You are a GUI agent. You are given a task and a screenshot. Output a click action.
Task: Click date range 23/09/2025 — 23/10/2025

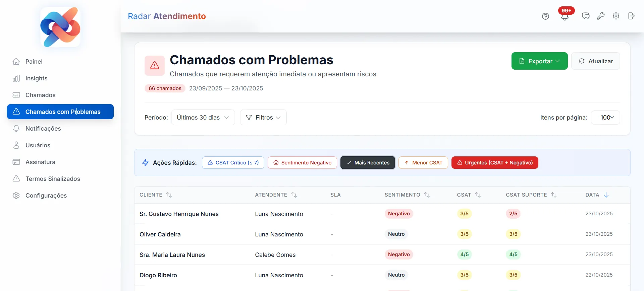(x=226, y=88)
